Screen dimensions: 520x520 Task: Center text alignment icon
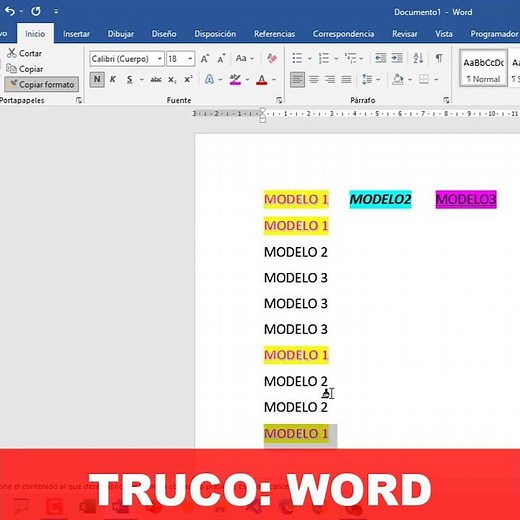[x=314, y=79]
